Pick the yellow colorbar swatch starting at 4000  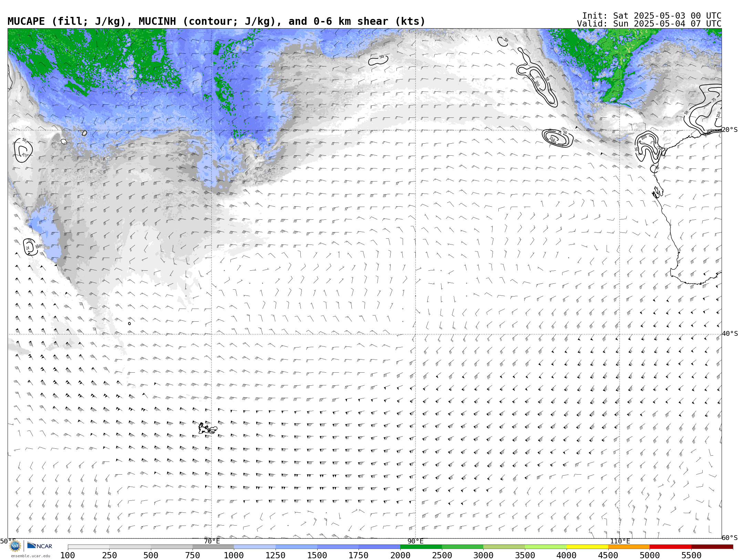point(587,547)
